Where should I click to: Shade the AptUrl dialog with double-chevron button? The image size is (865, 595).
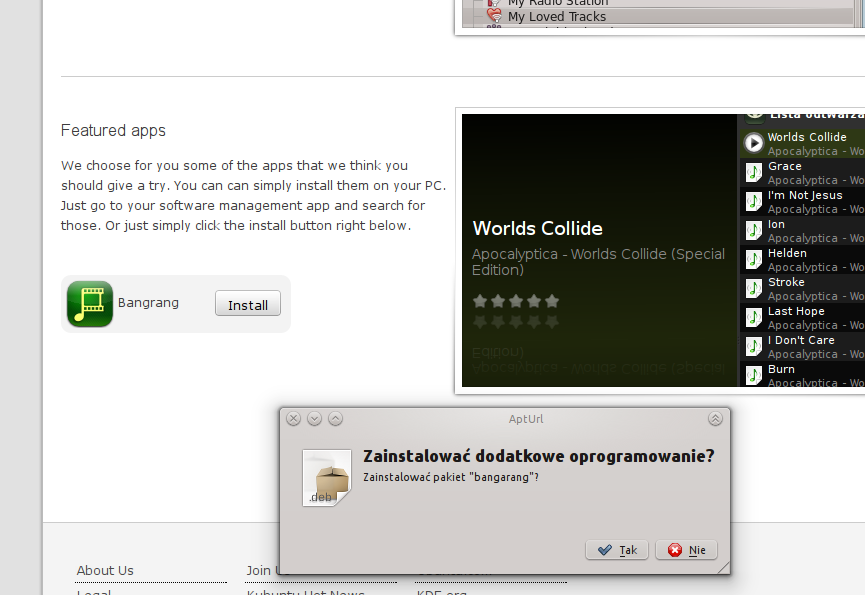coord(715,419)
